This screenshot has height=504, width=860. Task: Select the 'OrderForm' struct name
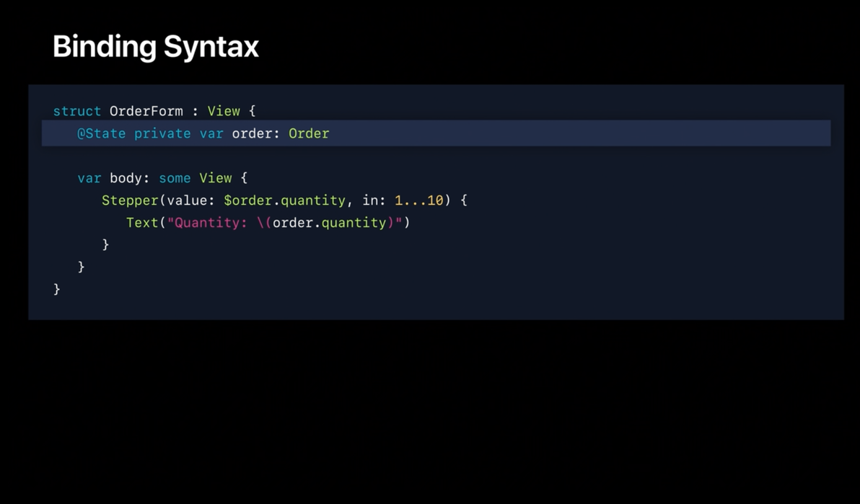click(x=146, y=111)
